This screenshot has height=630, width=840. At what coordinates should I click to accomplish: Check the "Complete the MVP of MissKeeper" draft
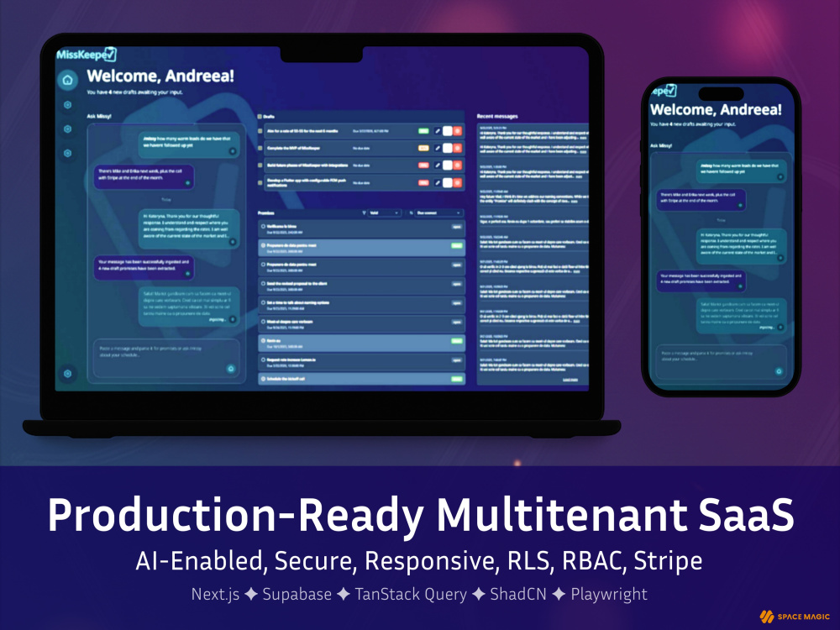(x=260, y=148)
